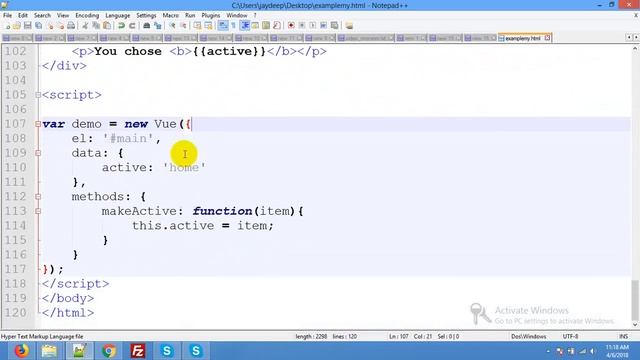Select the exampleny.html tab
Screen dimensions: 640x360
tap(522, 38)
